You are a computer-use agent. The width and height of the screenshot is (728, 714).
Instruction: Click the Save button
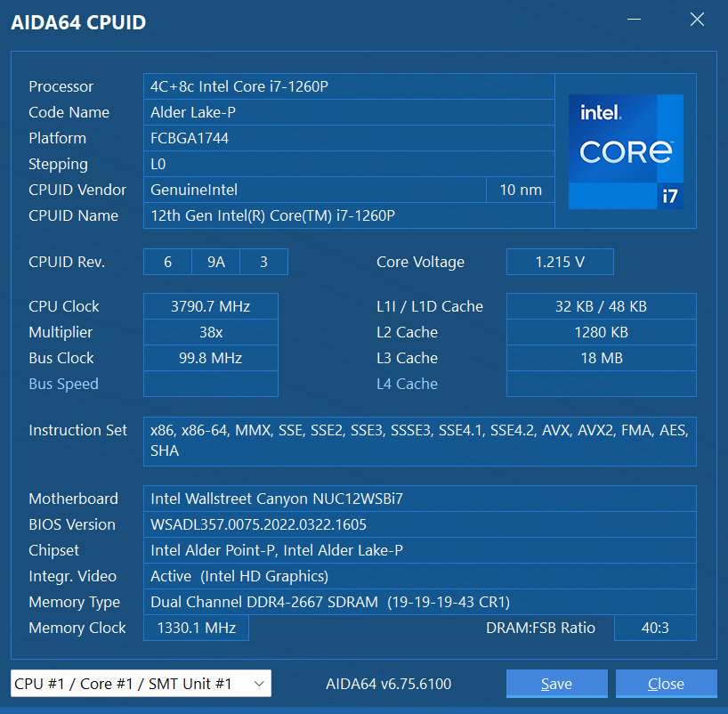click(x=556, y=684)
